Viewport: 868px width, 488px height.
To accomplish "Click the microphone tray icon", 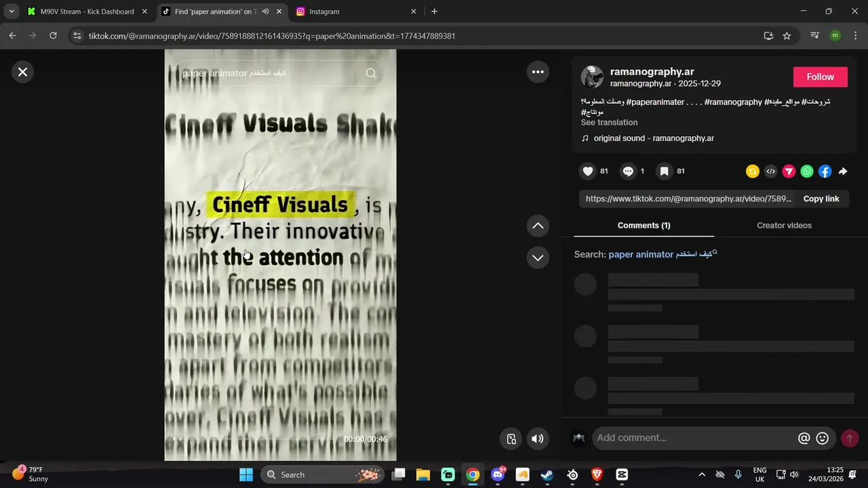I will point(738,474).
